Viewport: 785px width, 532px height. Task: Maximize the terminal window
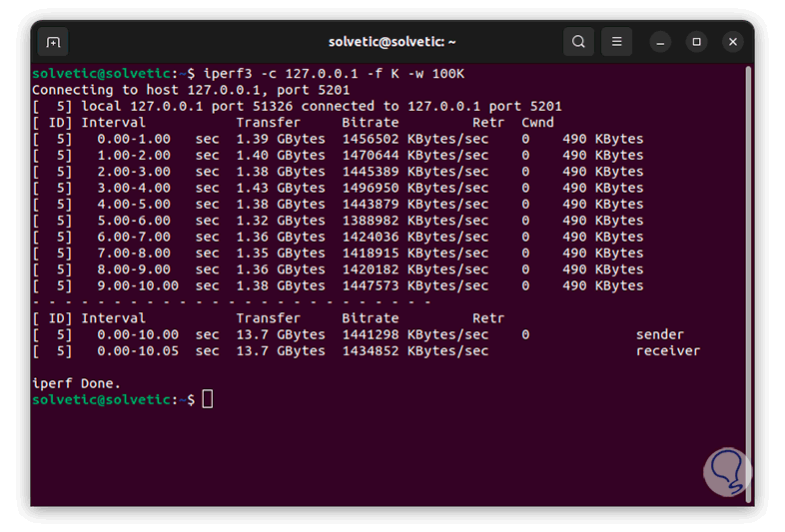click(696, 42)
